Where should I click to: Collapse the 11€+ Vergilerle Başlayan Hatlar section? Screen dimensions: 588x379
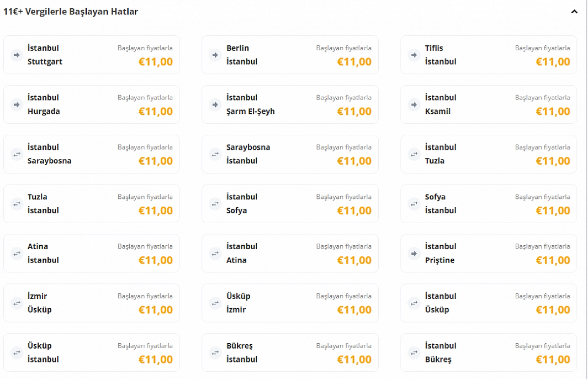point(574,12)
